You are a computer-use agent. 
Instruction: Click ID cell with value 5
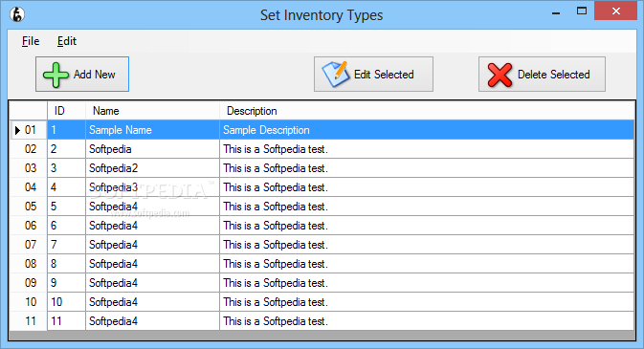(x=67, y=207)
